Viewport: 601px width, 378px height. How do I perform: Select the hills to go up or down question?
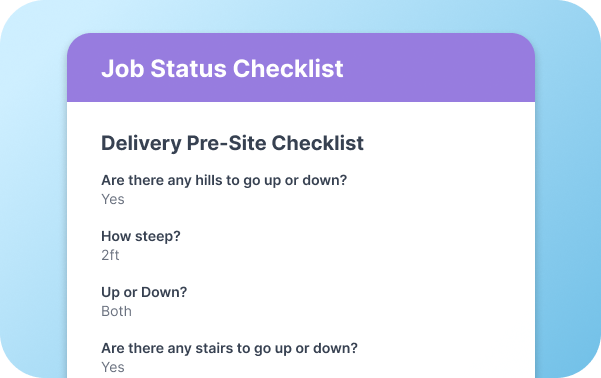pos(224,180)
